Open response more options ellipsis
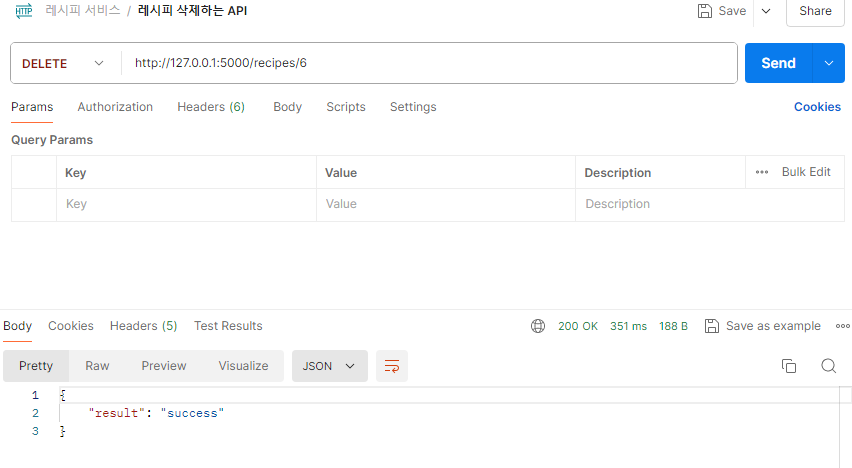The width and height of the screenshot is (852, 468). pos(843,326)
